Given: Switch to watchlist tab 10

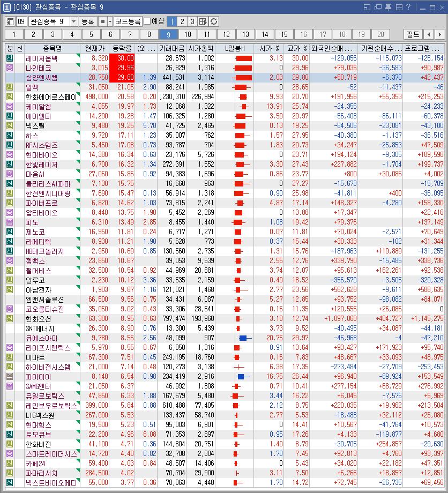Looking at the screenshot, I should click(188, 34).
